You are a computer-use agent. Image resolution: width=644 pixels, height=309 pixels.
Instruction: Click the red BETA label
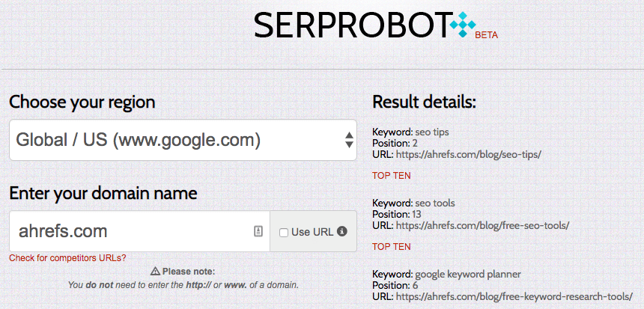click(x=486, y=34)
